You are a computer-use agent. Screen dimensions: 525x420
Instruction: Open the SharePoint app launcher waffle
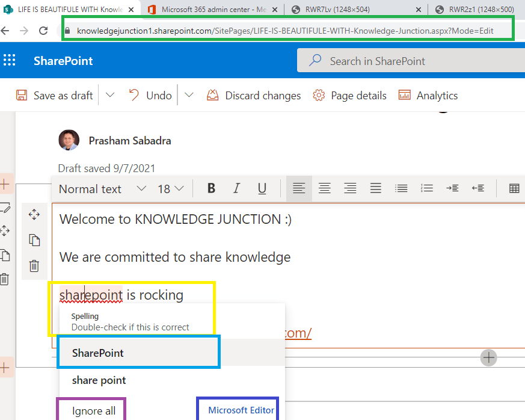(x=10, y=60)
